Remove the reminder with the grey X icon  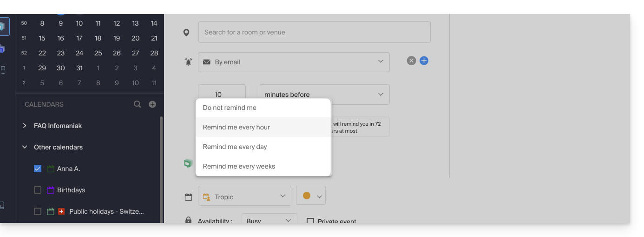tap(411, 61)
